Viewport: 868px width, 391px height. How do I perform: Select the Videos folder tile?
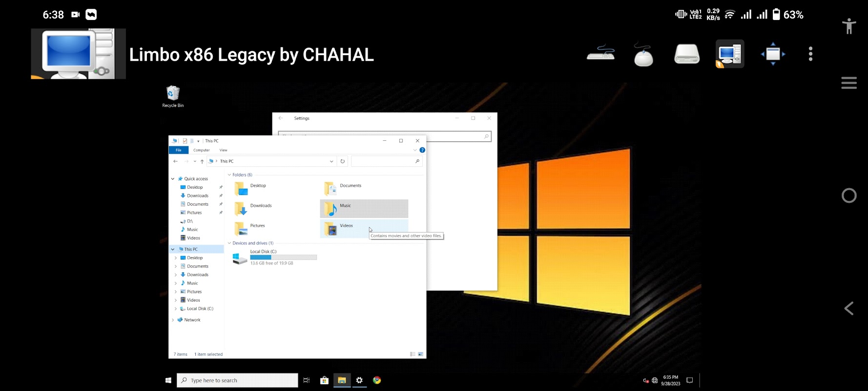(364, 229)
